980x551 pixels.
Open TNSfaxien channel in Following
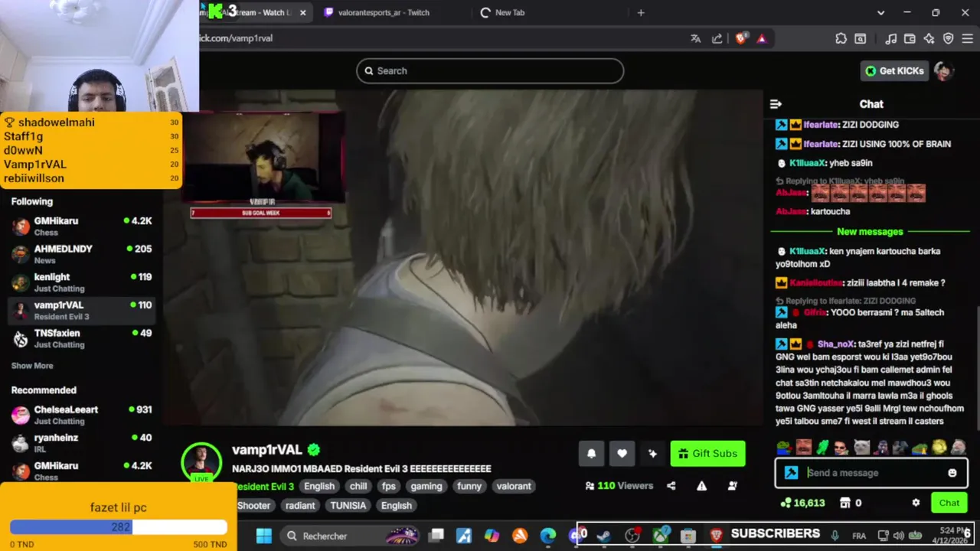[82, 338]
